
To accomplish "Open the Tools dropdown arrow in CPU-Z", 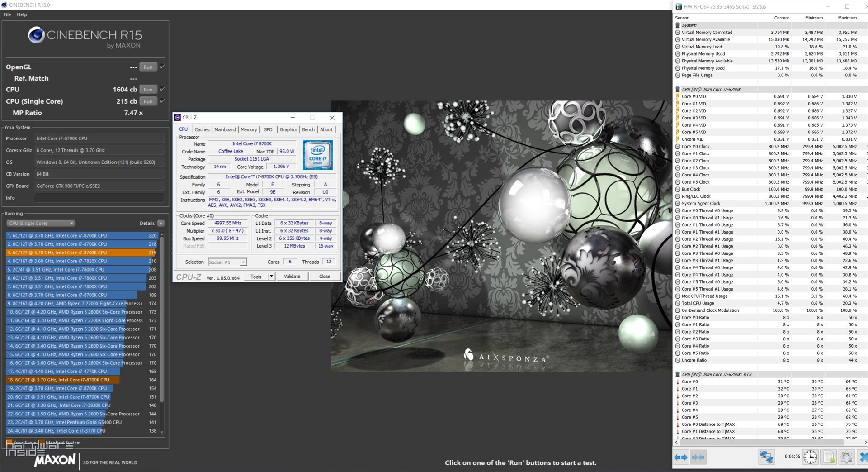I will [271, 277].
